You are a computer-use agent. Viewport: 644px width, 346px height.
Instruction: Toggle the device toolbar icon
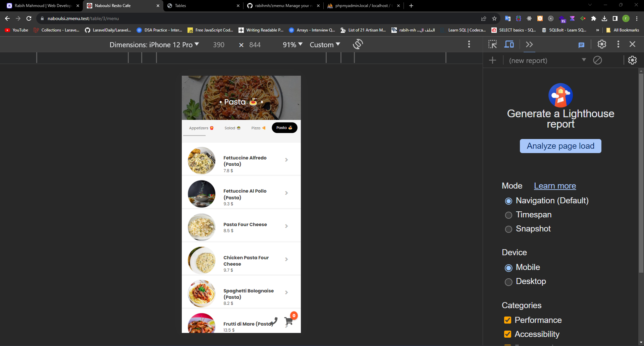tap(509, 44)
